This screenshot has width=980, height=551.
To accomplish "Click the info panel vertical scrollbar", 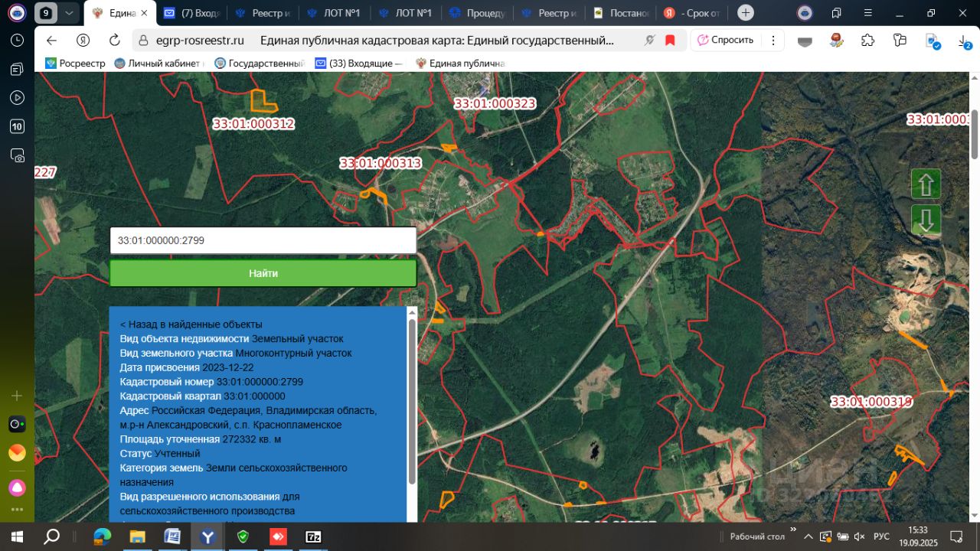I will click(412, 401).
